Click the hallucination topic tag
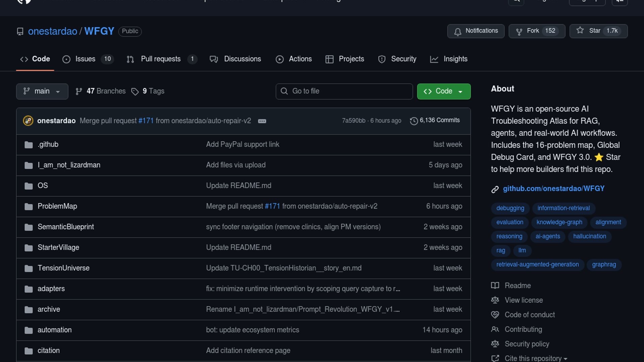Viewport: 644px width, 362px height. point(589,236)
